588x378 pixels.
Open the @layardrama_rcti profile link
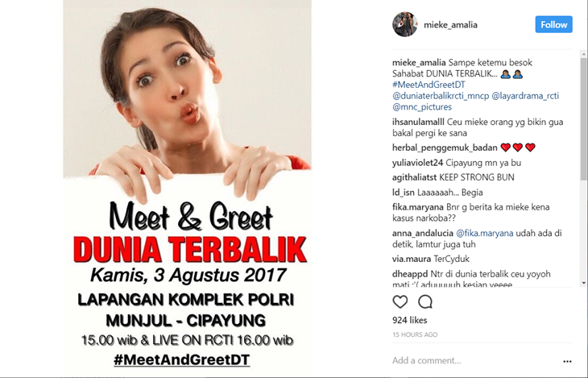525,96
